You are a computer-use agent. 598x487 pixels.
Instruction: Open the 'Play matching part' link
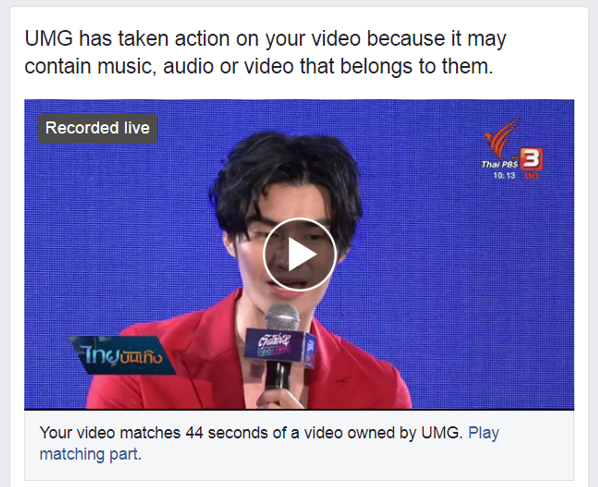tap(269, 443)
